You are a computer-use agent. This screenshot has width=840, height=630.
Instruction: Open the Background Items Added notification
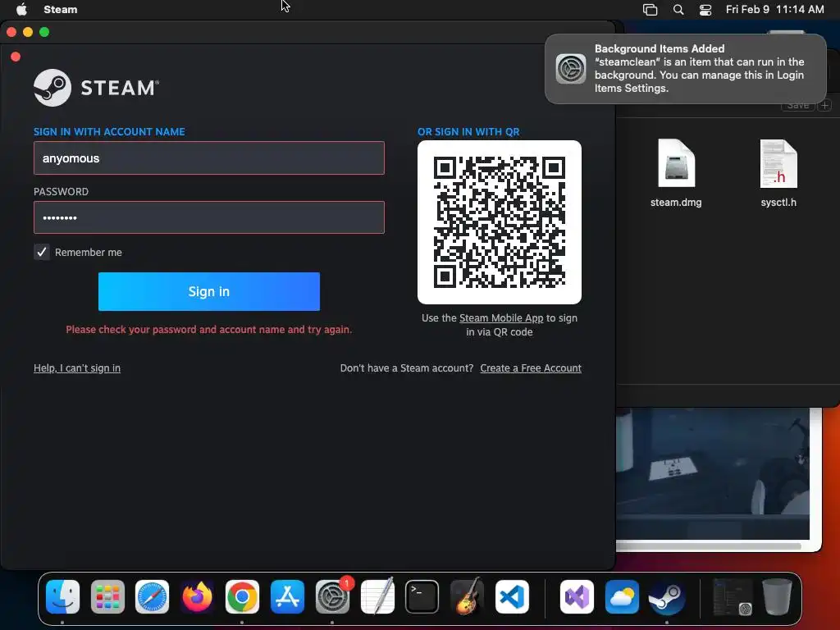coord(686,69)
